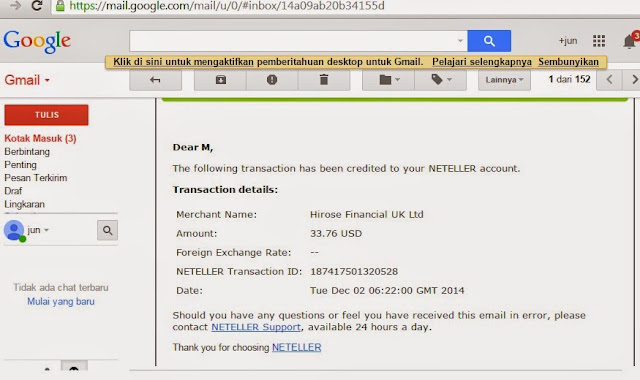
Task: Click the Mulai yang baru chat link
Action: click(x=61, y=301)
